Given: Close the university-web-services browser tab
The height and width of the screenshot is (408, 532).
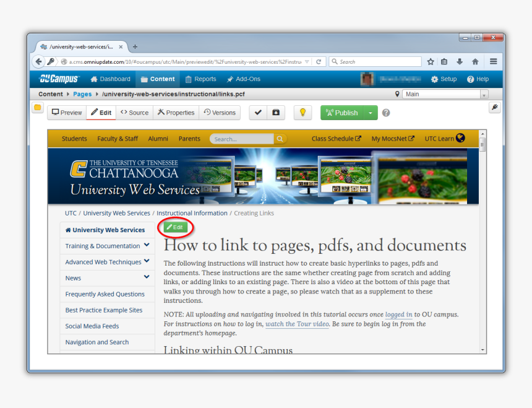Looking at the screenshot, I should point(121,47).
